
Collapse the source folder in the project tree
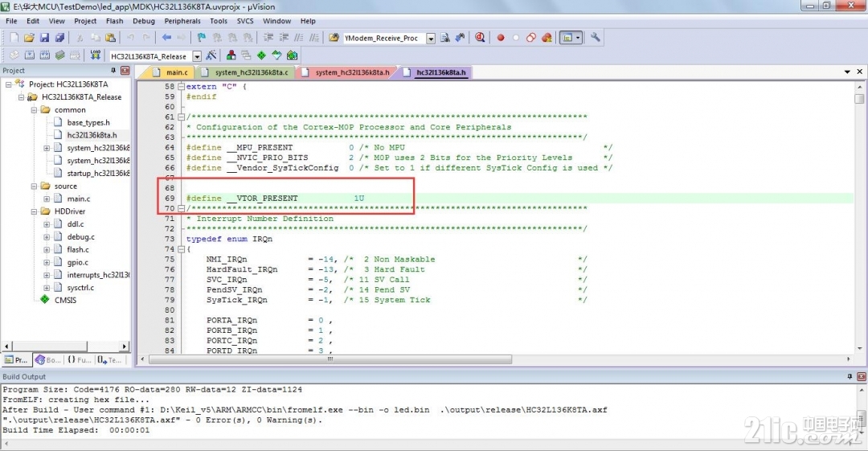coord(34,187)
